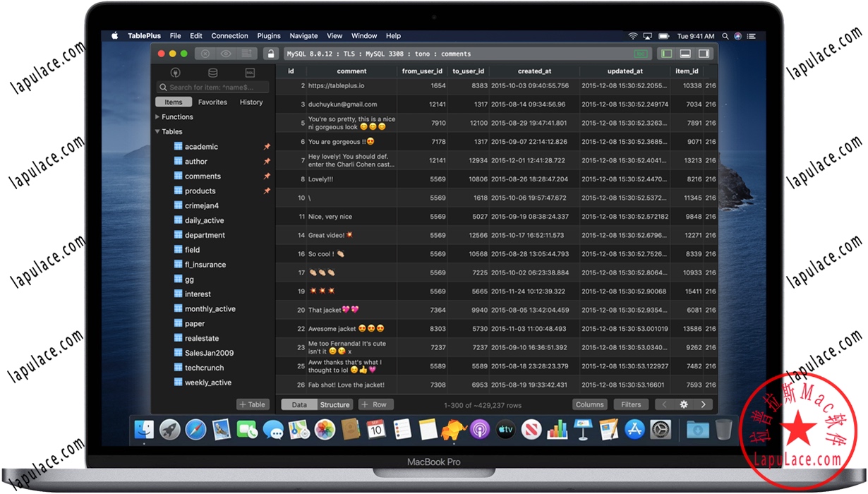
Task: Open the Connection menu
Action: pyautogui.click(x=229, y=35)
